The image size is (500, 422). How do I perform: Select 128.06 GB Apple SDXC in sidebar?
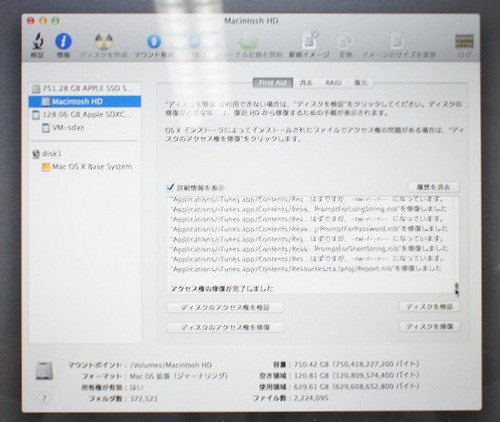[x=85, y=115]
